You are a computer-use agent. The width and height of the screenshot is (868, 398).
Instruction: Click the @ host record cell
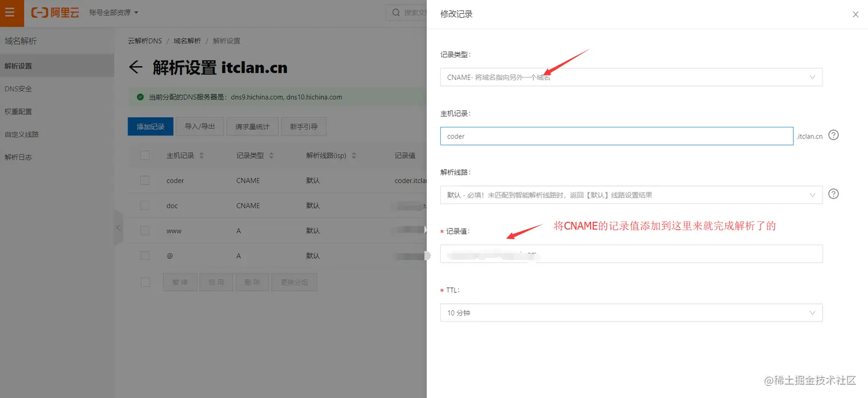[170, 256]
